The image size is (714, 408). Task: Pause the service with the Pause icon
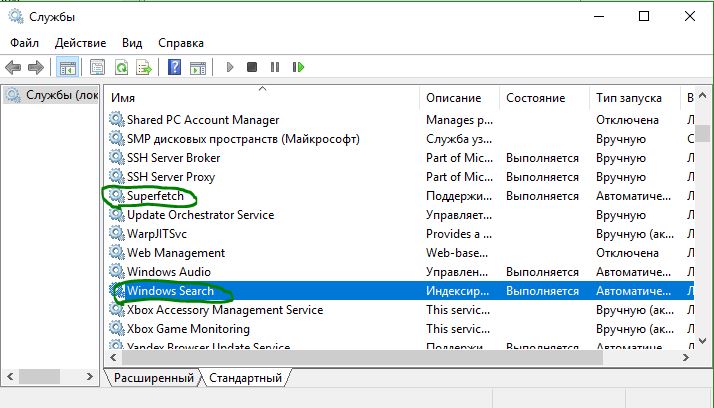pos(275,68)
